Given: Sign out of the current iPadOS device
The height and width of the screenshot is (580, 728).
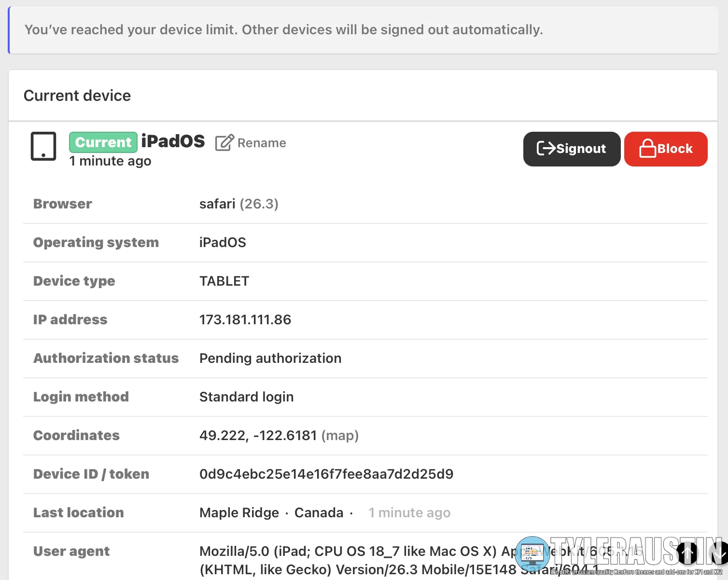Looking at the screenshot, I should point(572,149).
